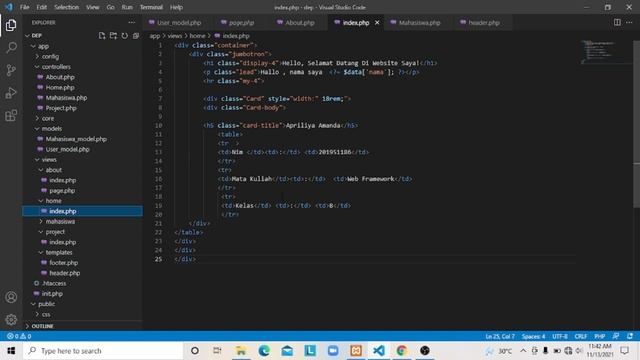Open init.php file

[52, 293]
